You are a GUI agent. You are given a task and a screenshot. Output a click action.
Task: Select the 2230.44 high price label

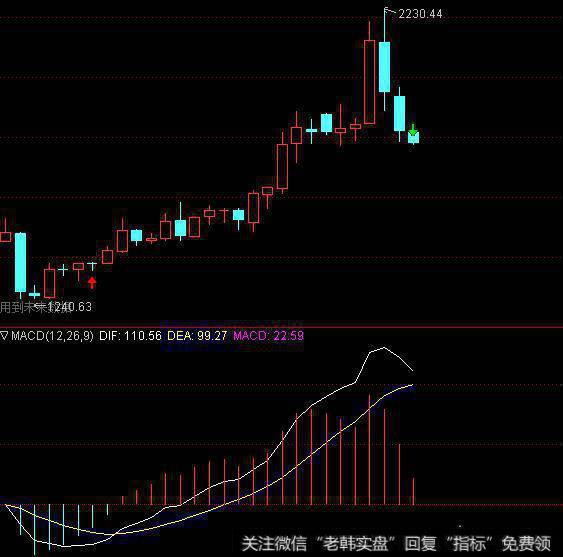click(x=420, y=14)
